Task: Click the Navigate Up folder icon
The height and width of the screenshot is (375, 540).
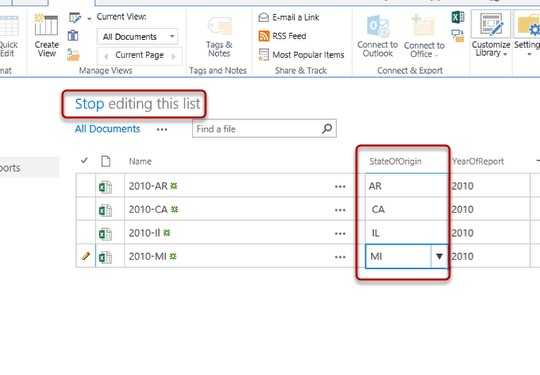Action: pyautogui.click(x=73, y=55)
